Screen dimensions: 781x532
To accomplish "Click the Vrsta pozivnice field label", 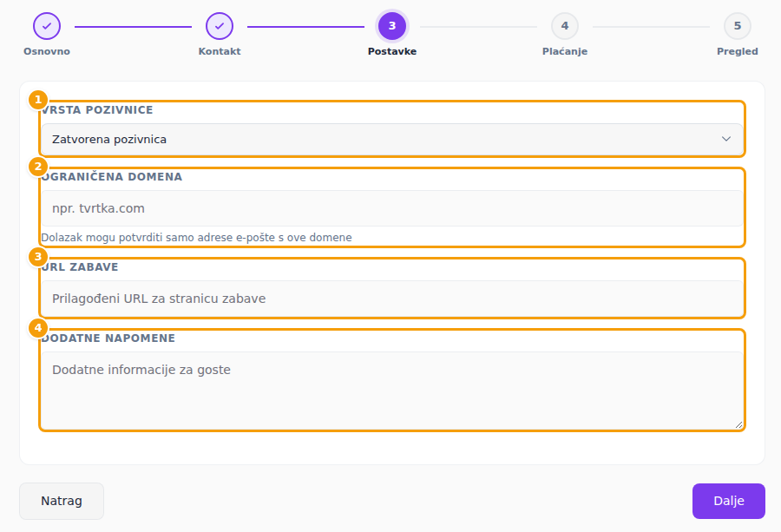I will pyautogui.click(x=97, y=110).
